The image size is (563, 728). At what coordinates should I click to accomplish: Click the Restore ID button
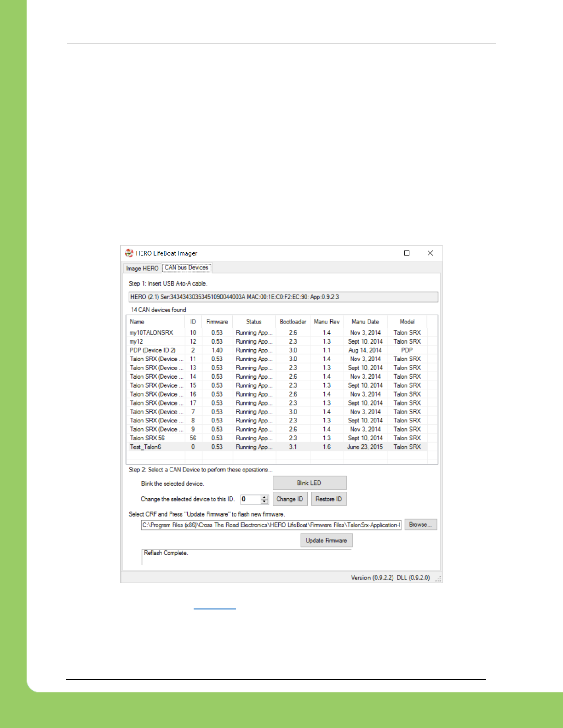pyautogui.click(x=329, y=499)
